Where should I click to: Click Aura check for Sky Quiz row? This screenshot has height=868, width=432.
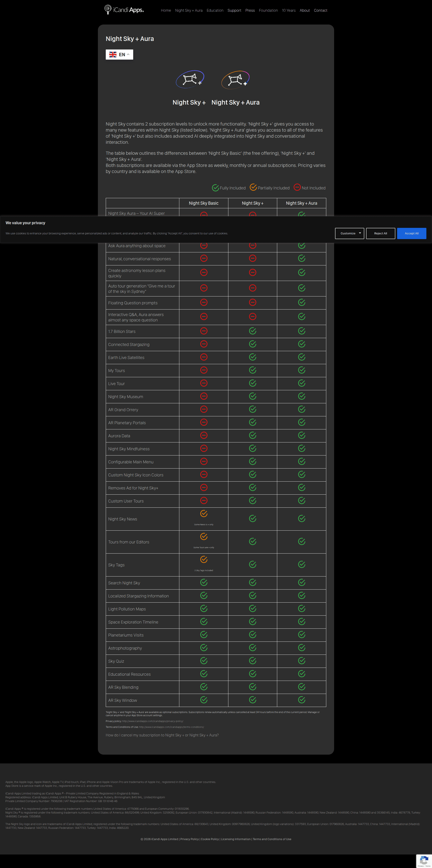pos(302,661)
